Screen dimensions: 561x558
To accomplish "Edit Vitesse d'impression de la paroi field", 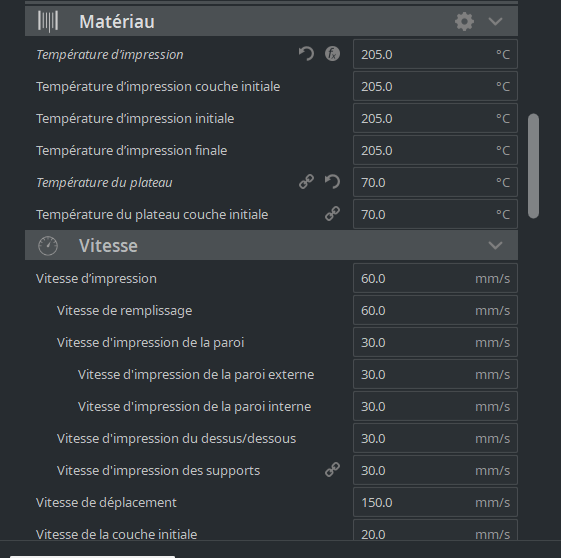I will click(435, 342).
